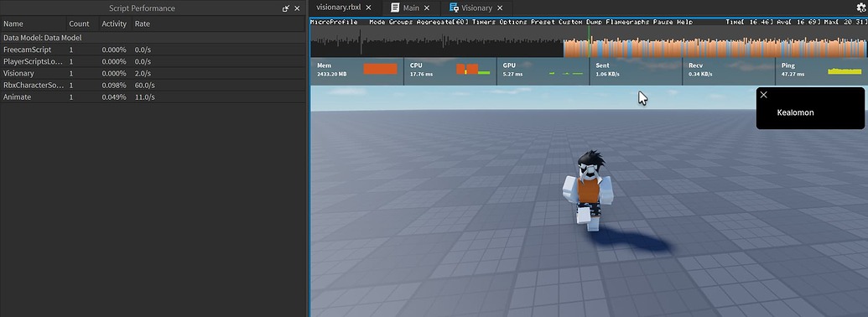868x317 pixels.
Task: Select the RbxCharacterSo... row
Action: 153,86
